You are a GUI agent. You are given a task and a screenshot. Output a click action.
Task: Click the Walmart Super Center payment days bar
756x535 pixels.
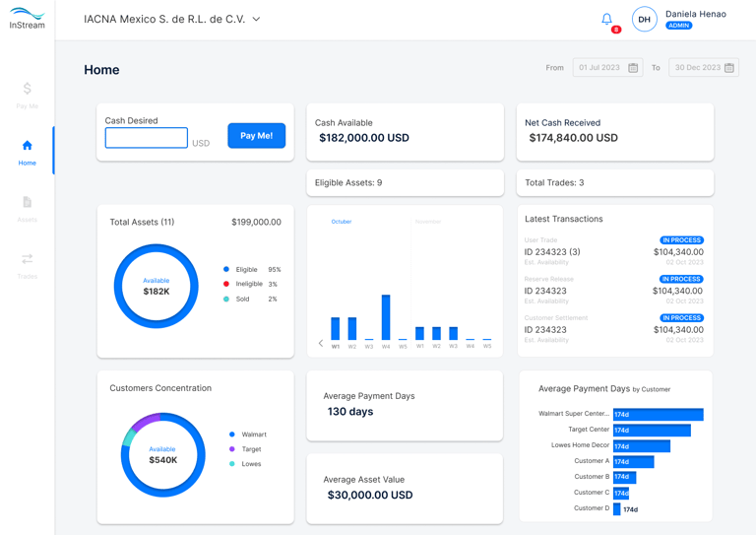659,414
